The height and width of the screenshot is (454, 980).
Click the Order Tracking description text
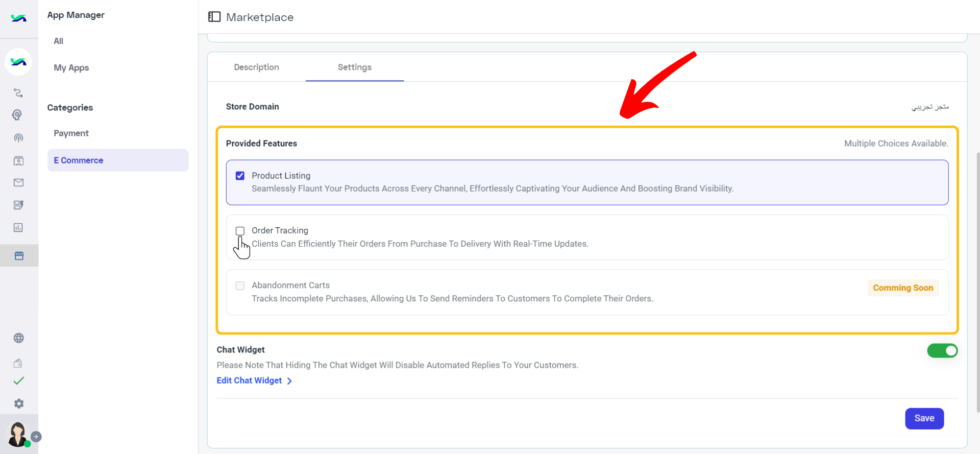[x=420, y=244]
